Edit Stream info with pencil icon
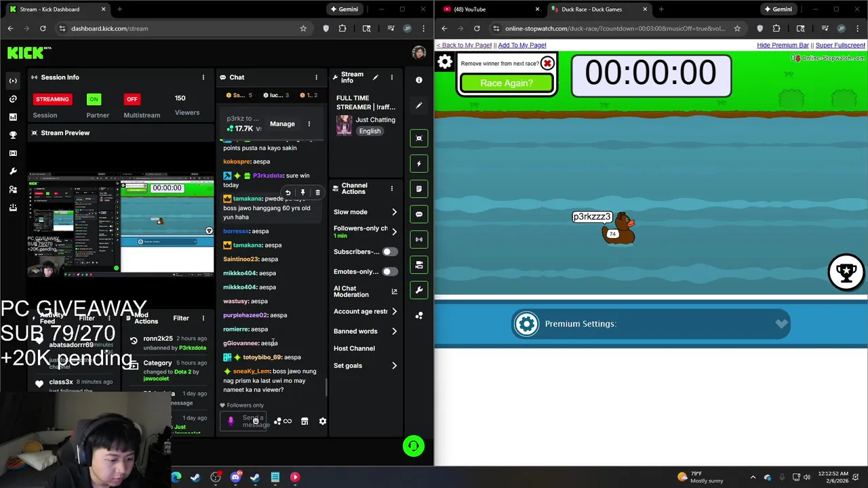The image size is (868, 488). pyautogui.click(x=375, y=77)
